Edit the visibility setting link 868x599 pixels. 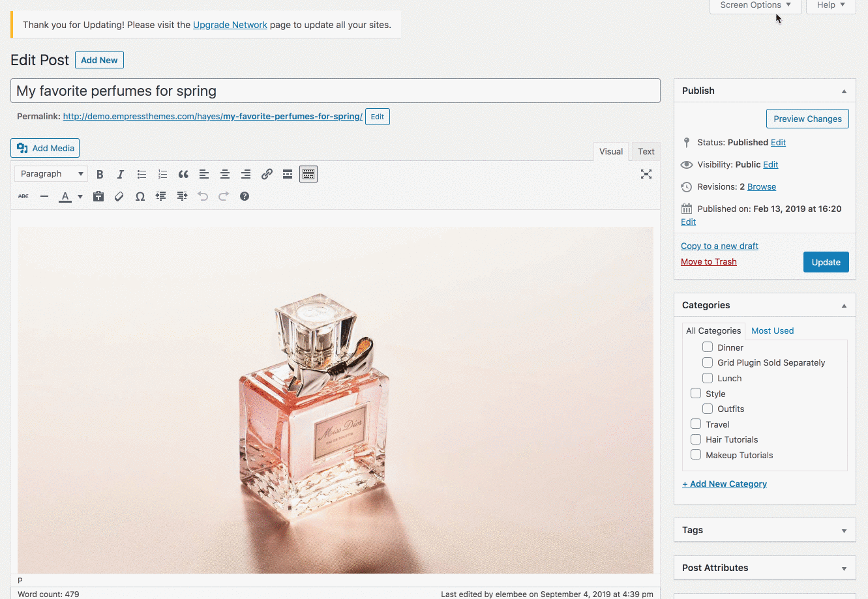[x=771, y=165]
